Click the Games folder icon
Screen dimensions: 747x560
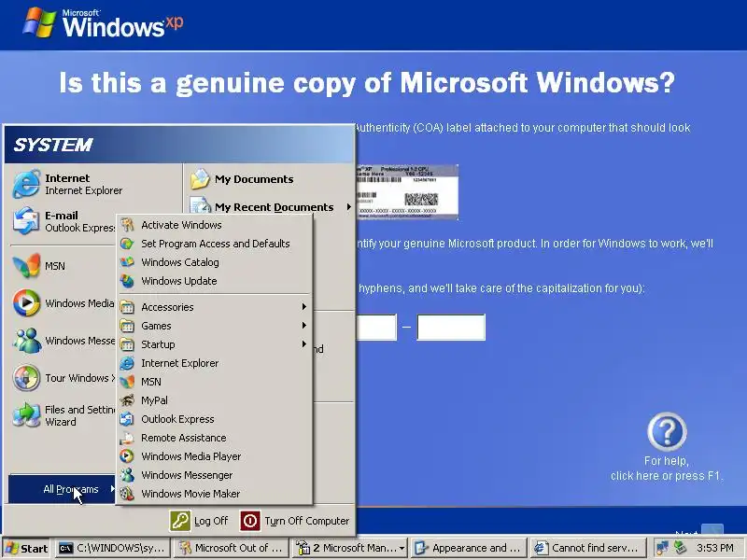coord(127,326)
